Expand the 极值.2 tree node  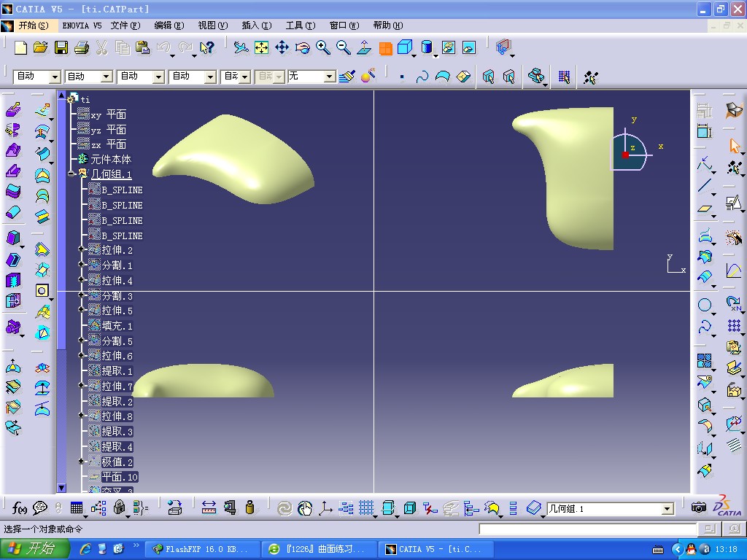81,461
